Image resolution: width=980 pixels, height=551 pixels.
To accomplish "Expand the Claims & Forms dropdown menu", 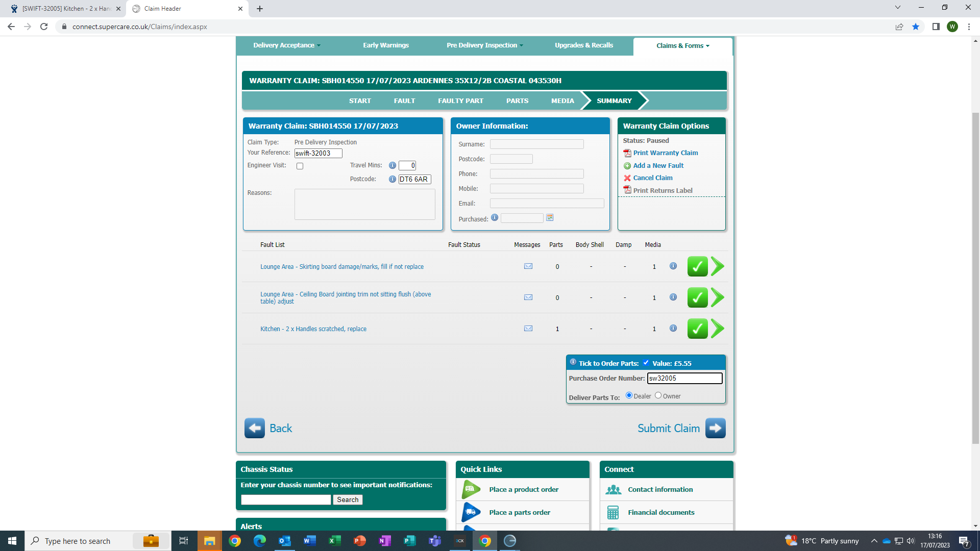I will click(x=682, y=46).
